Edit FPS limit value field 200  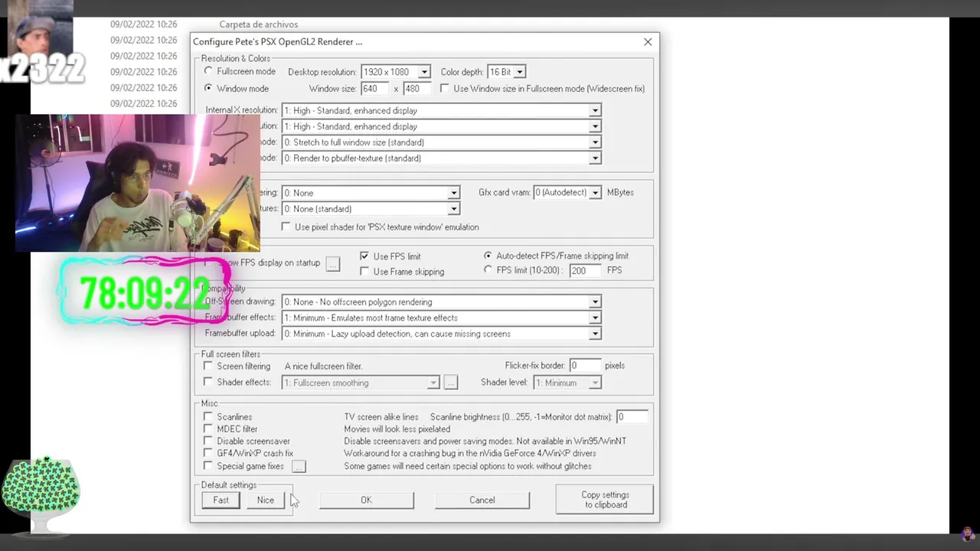pyautogui.click(x=586, y=270)
